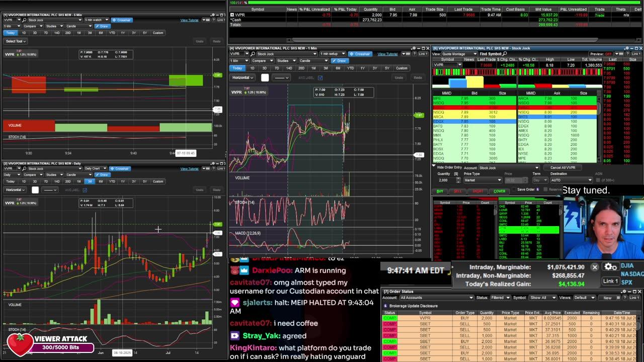This screenshot has height=362, width=644.
Task: Open View Tutorial link in Daily chart
Action: tap(189, 168)
